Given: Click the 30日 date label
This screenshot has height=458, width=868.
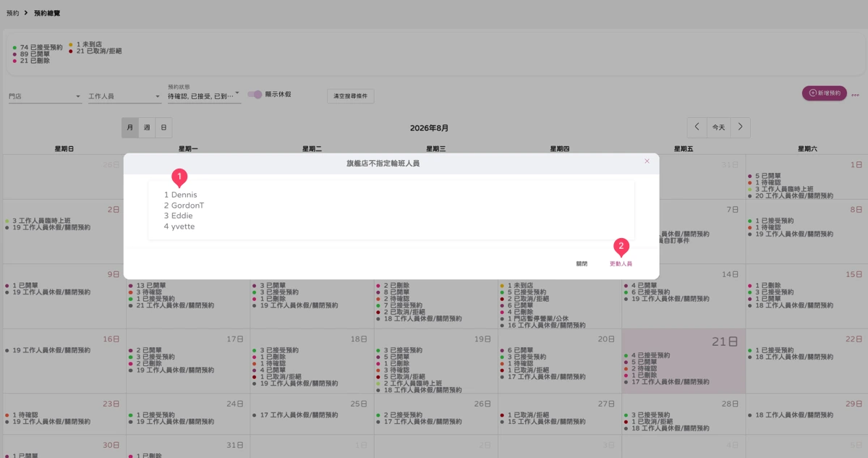Looking at the screenshot, I should pyautogui.click(x=111, y=445).
